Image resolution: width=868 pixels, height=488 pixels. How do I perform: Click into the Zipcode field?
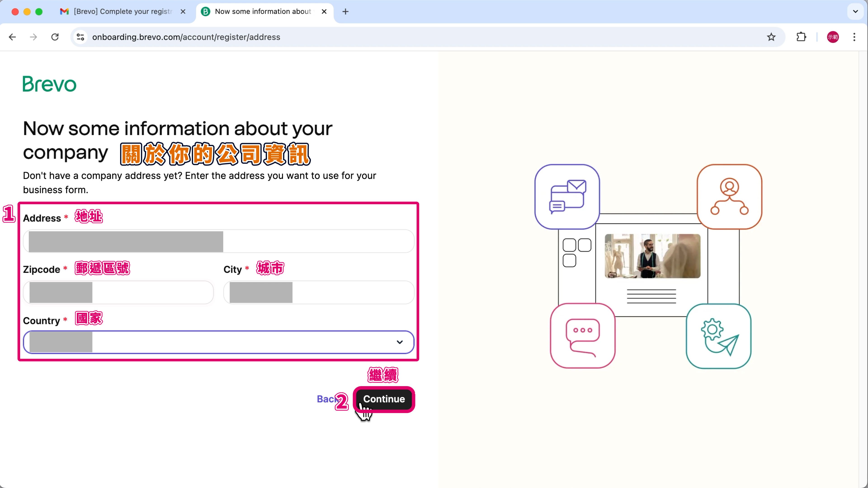coord(152,292)
